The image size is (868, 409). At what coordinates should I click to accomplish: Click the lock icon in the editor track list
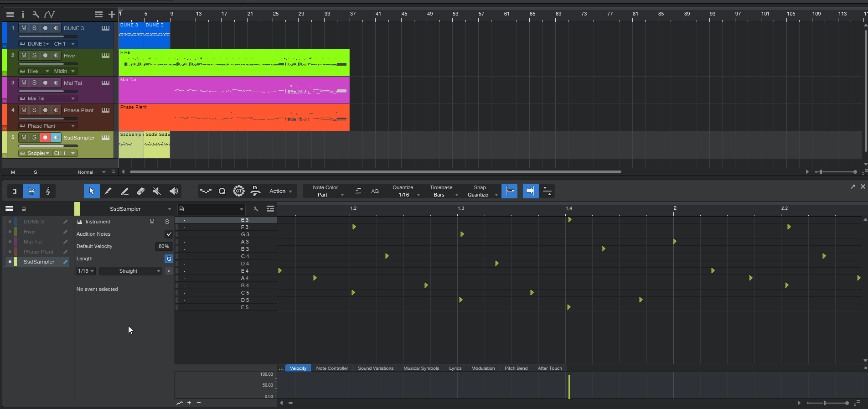coord(24,209)
